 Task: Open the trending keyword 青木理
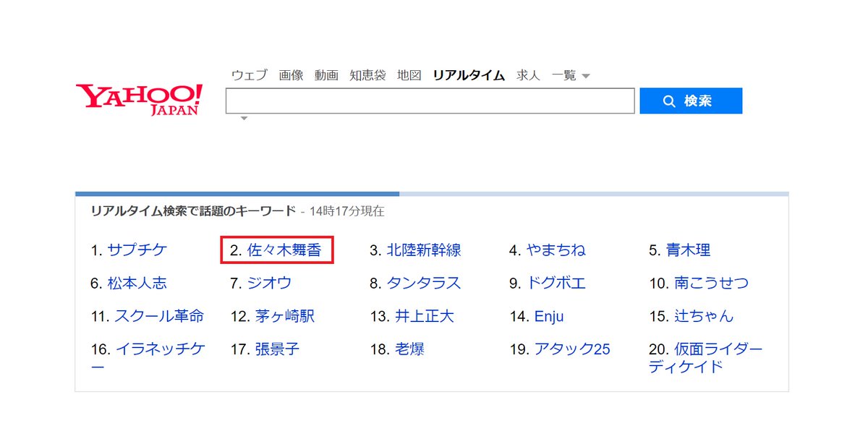click(689, 250)
